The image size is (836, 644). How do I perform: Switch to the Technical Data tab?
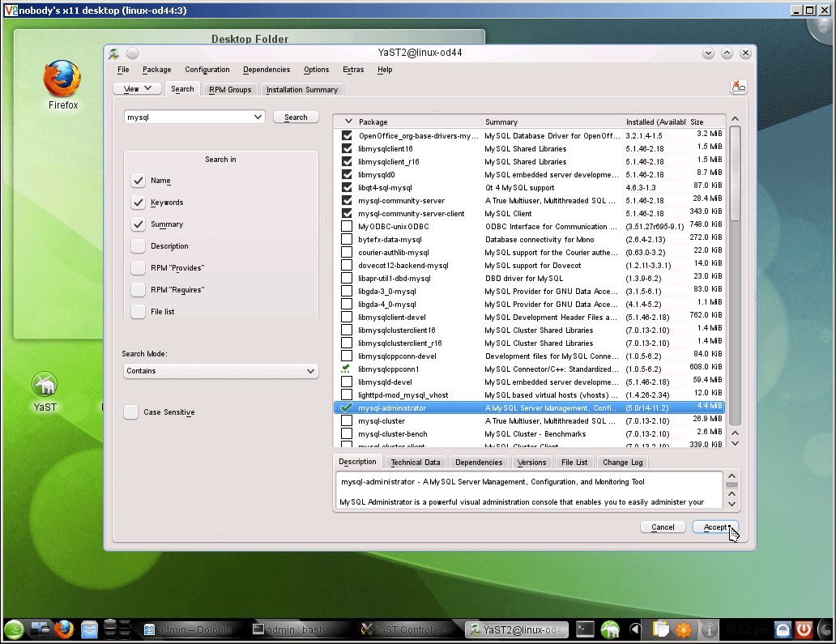pos(416,463)
